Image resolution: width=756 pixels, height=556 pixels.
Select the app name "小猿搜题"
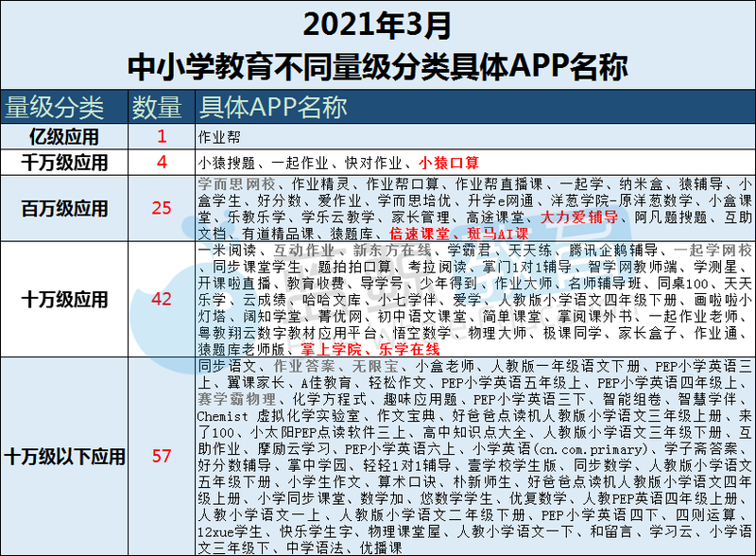tap(226, 164)
